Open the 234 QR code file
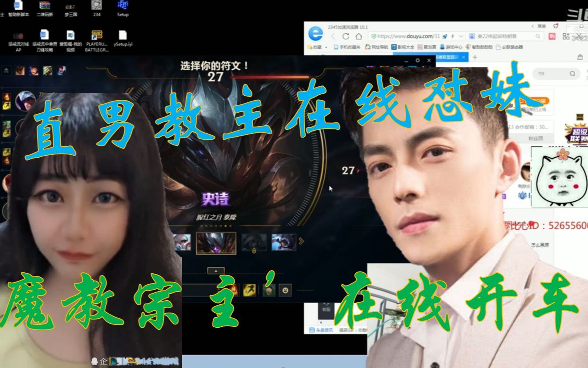Image resolution: width=588 pixels, height=368 pixels. 96,8
